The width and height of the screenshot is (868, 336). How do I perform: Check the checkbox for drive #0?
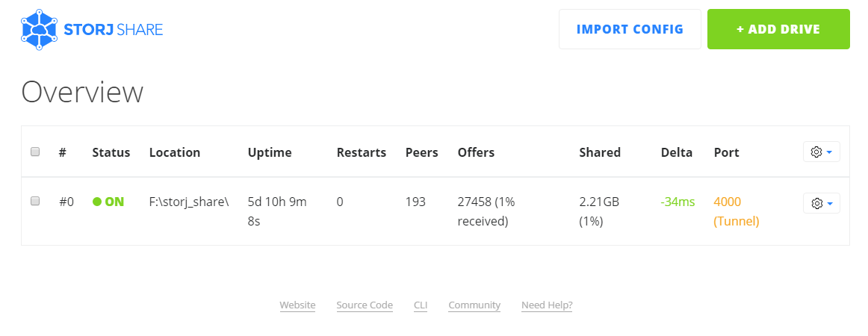pos(35,201)
